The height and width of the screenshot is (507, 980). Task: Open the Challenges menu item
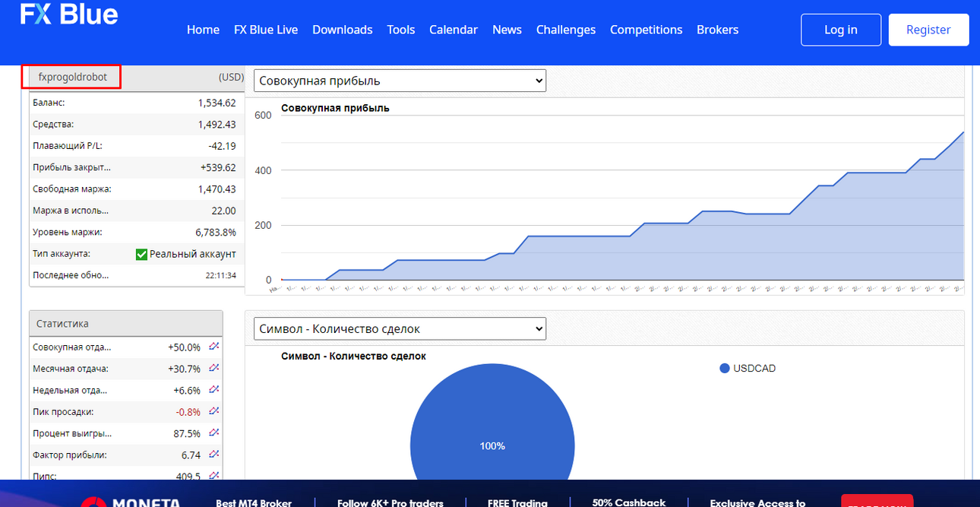566,30
